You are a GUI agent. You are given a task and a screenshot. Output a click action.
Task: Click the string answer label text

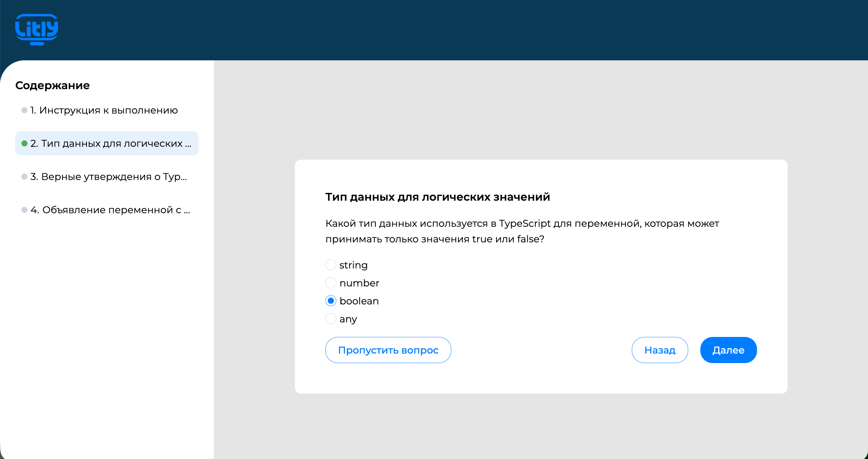354,265
